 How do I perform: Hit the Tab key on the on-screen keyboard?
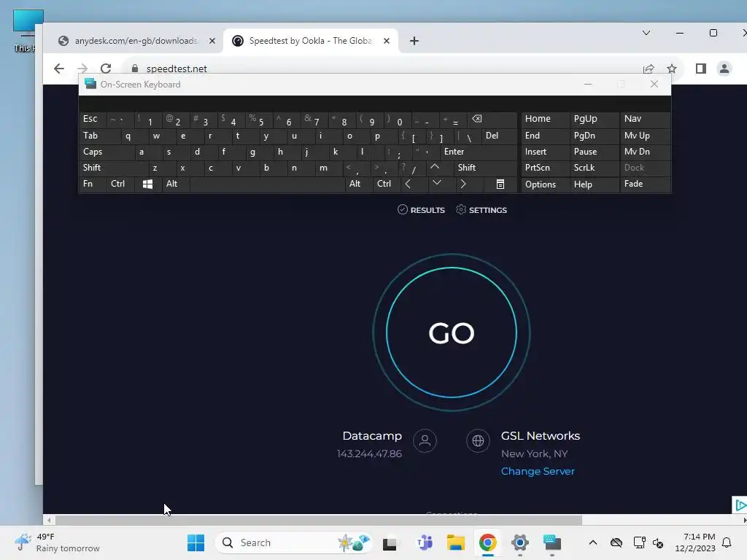pyautogui.click(x=99, y=136)
